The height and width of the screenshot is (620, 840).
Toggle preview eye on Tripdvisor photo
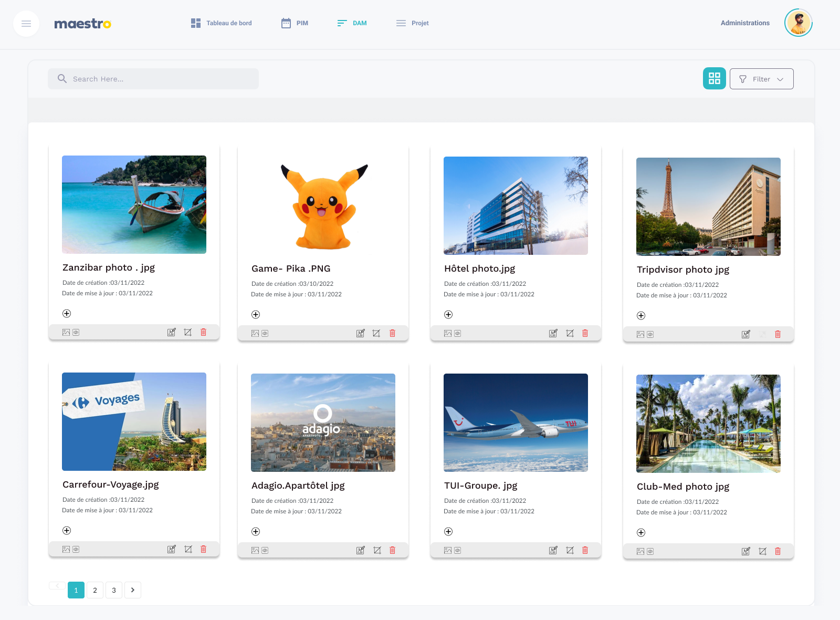650,334
